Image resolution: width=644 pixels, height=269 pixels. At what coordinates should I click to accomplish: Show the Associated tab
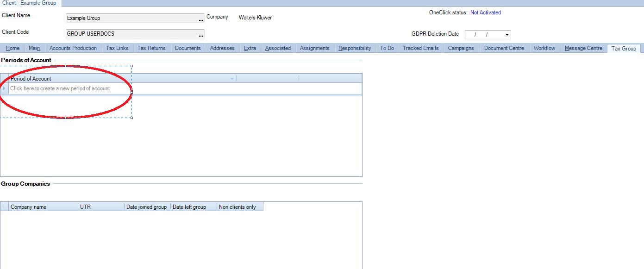pos(278,48)
